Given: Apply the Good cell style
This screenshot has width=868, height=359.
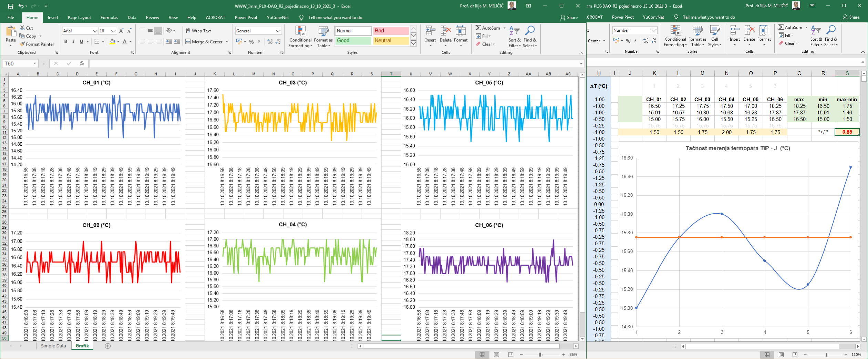Looking at the screenshot, I should 353,41.
